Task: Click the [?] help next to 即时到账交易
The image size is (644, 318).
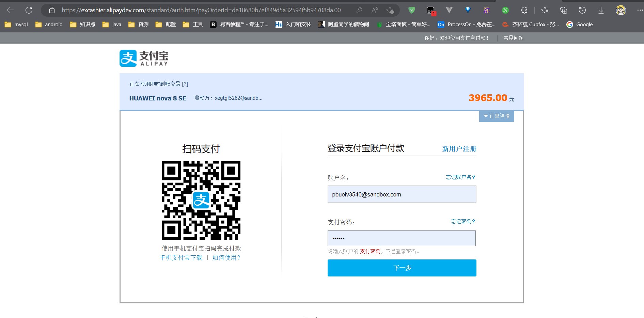Action: tap(185, 84)
